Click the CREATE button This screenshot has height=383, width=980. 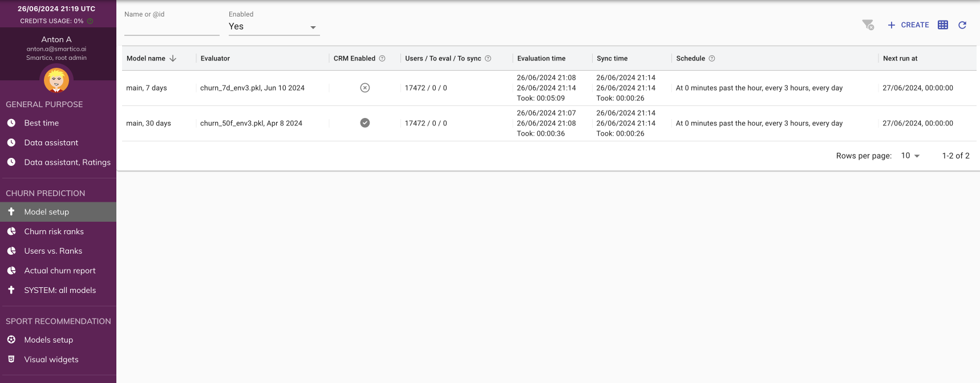click(x=908, y=25)
